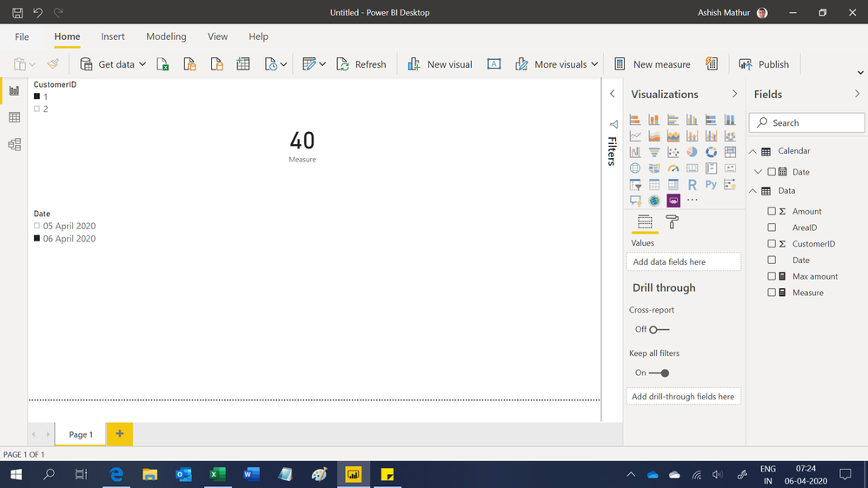Open more visualizations ellipsis menu
The width and height of the screenshot is (868, 488).
[692, 201]
